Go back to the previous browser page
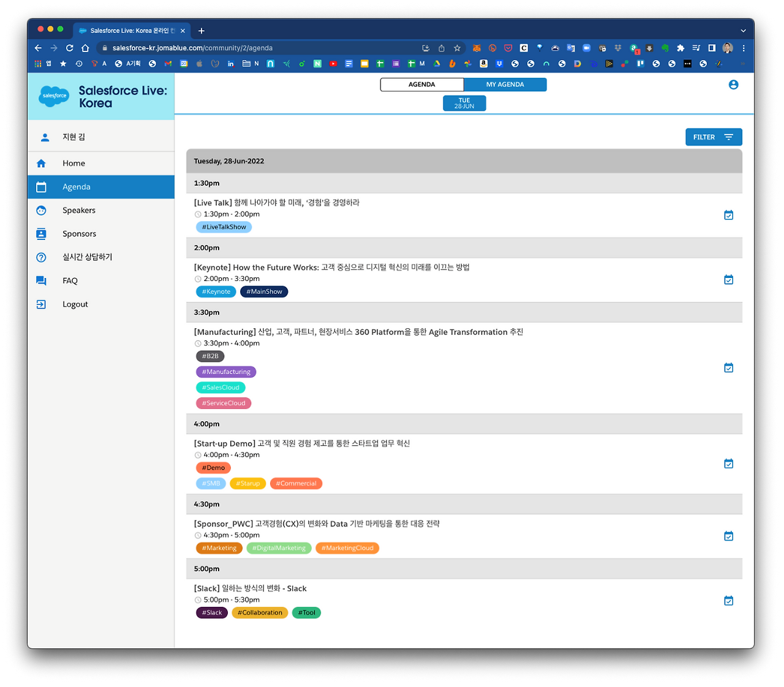 (x=38, y=48)
